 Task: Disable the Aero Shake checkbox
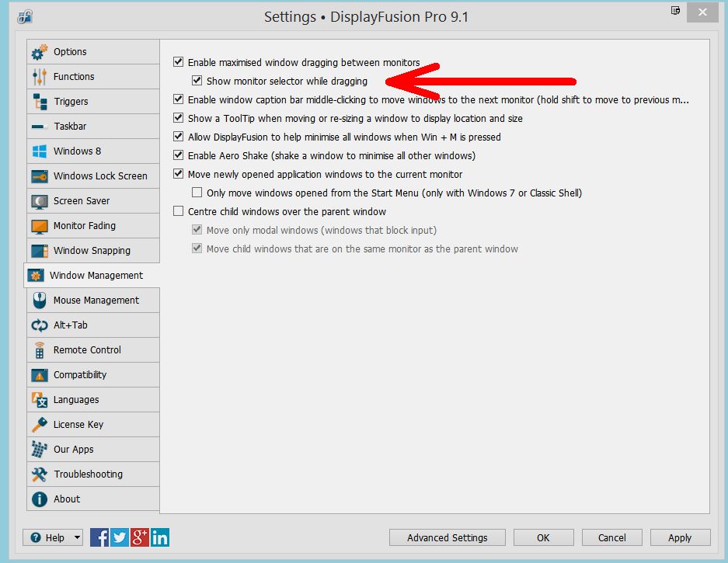pos(179,155)
